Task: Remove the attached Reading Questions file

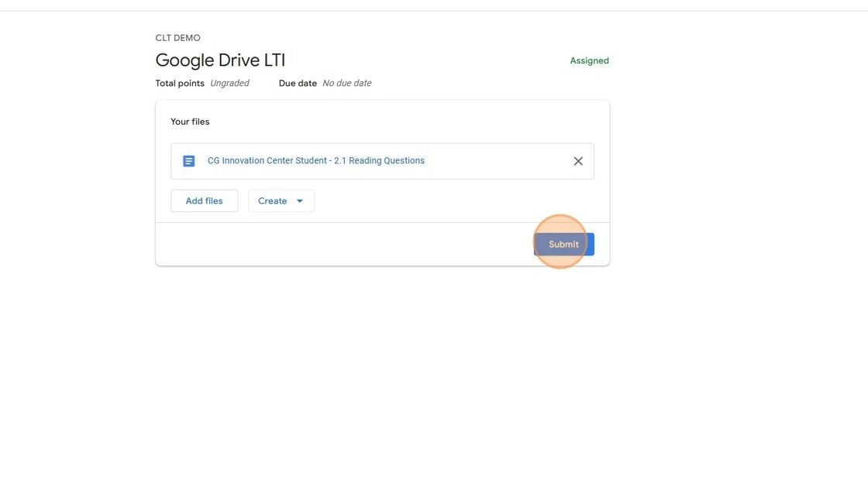Action: pos(578,161)
